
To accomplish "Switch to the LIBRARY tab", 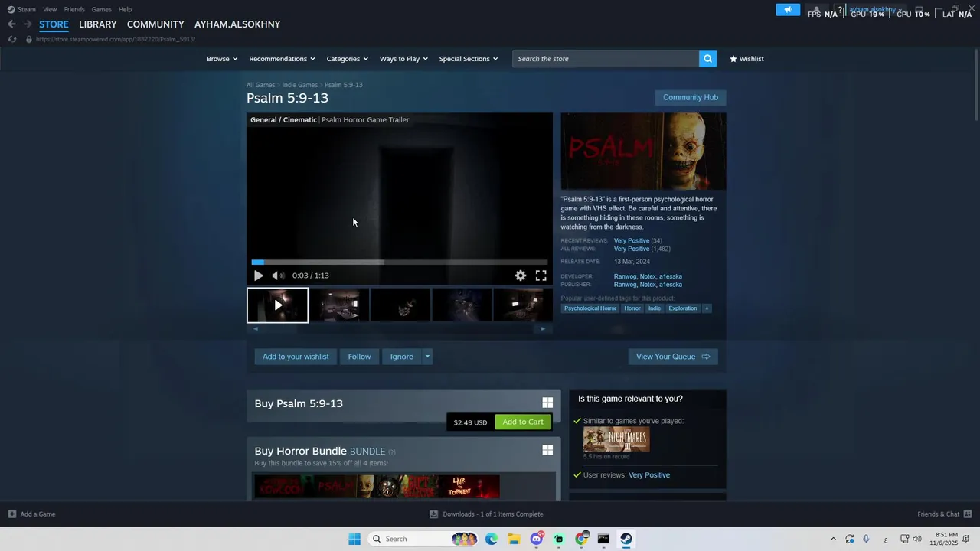I will click(98, 24).
